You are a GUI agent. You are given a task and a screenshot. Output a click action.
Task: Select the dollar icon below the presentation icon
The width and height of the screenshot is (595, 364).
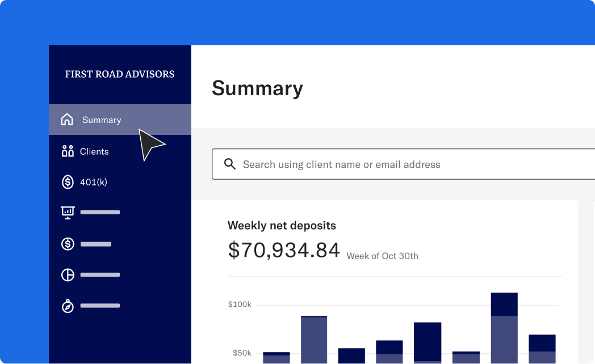click(68, 244)
